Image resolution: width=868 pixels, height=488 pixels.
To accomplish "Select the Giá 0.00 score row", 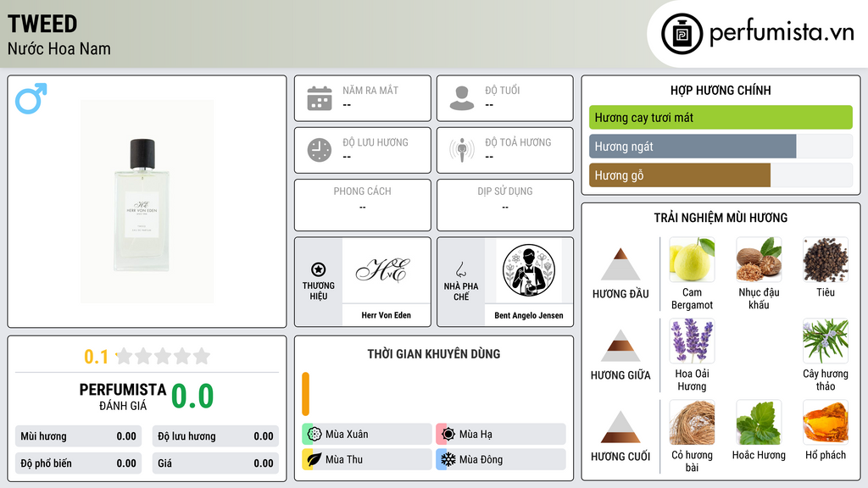I will [215, 463].
